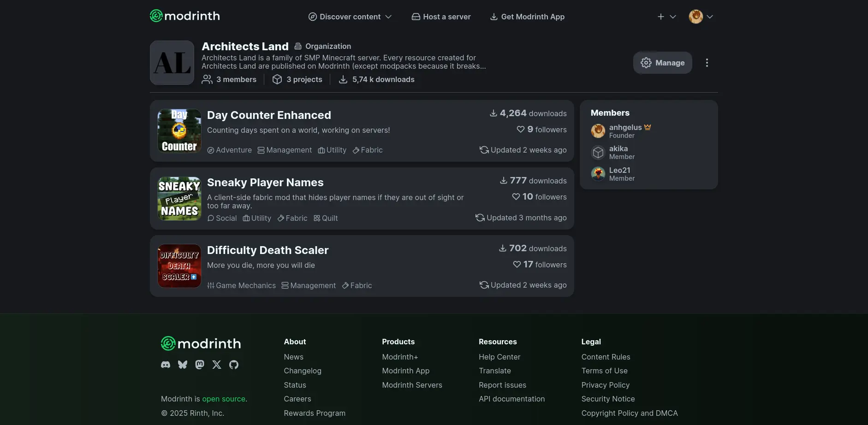Select Social tag on Sneaky Player Names

coord(222,218)
